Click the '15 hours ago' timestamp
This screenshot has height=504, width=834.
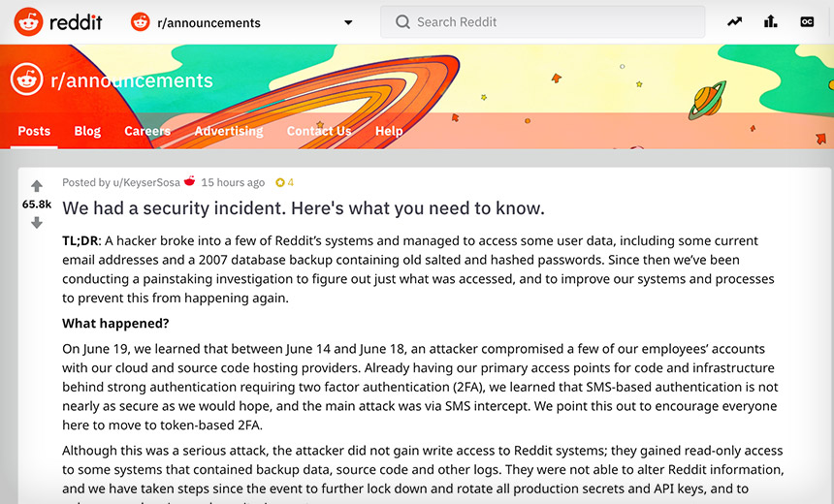click(233, 182)
